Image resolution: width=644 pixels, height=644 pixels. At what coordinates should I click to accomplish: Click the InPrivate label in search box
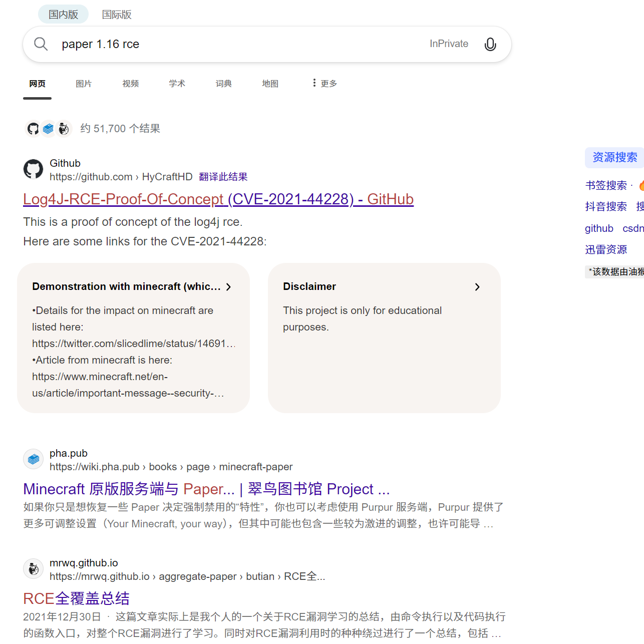pos(449,44)
